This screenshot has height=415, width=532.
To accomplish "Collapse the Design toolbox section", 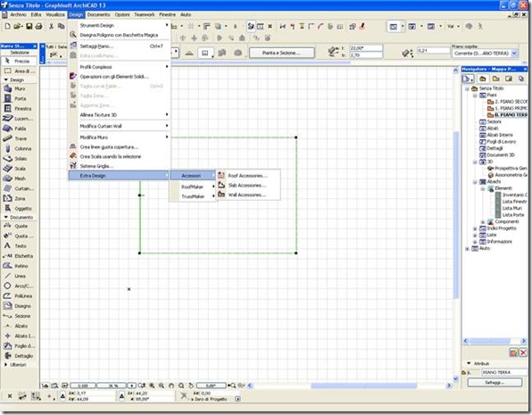I will click(x=5, y=79).
